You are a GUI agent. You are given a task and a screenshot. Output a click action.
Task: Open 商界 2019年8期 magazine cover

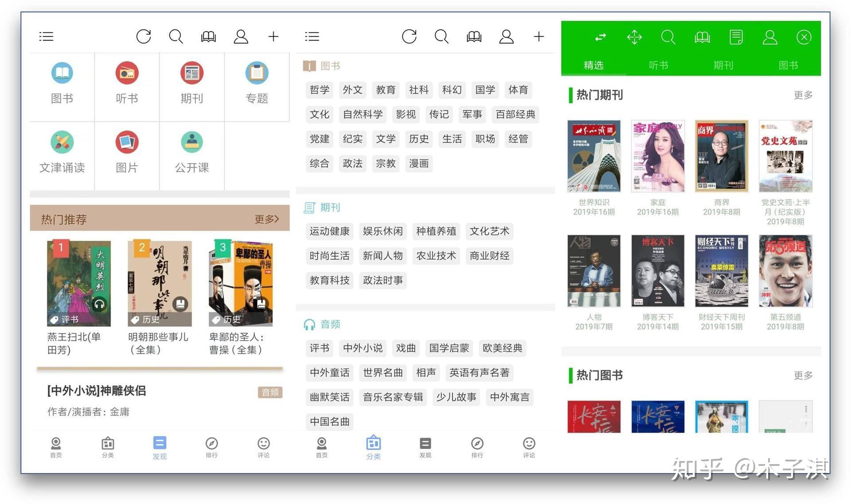tap(721, 156)
